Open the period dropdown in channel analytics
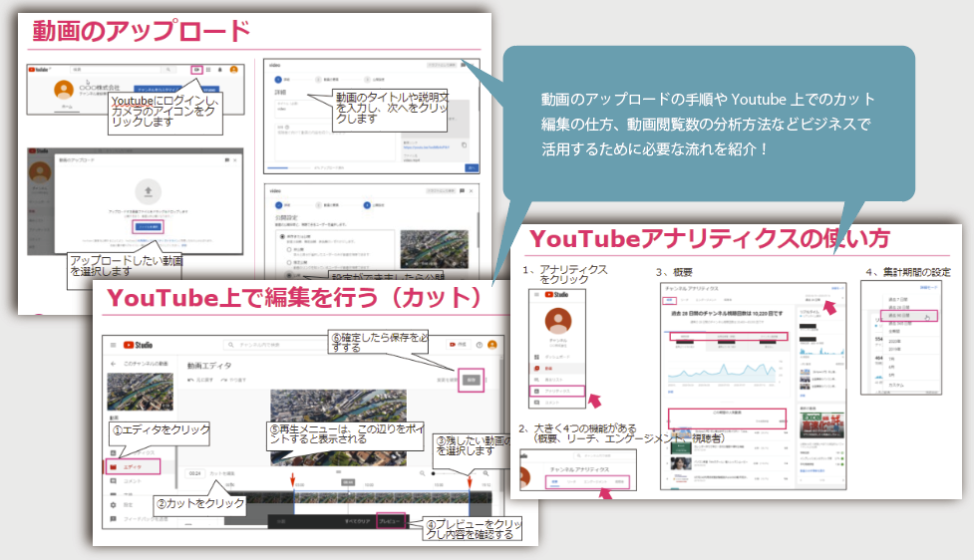The height and width of the screenshot is (560, 974). tap(824, 298)
